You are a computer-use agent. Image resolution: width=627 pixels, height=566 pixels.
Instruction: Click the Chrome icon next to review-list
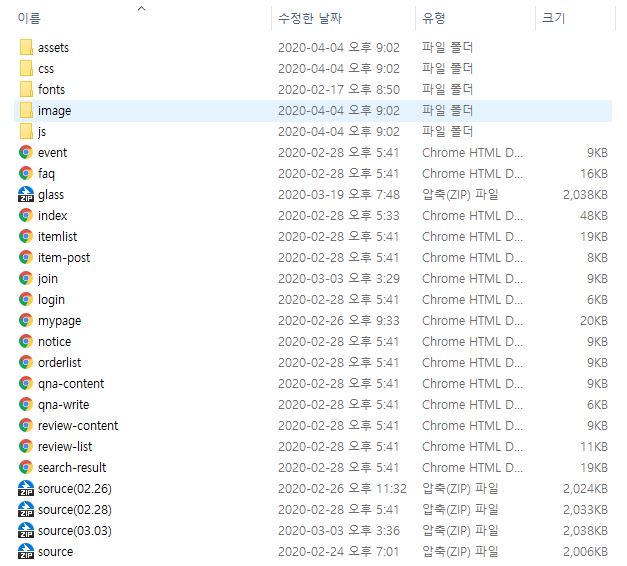point(26,446)
